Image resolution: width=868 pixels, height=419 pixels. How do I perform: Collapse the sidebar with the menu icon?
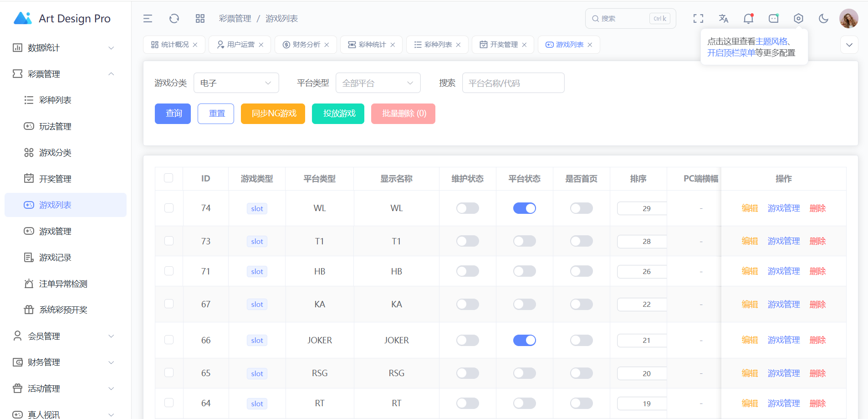pyautogui.click(x=148, y=19)
